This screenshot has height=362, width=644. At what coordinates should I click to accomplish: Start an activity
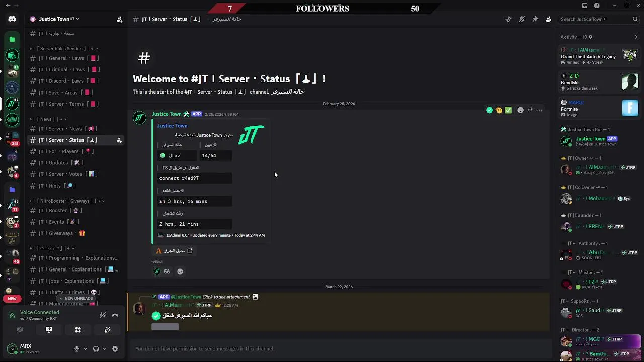click(78, 330)
